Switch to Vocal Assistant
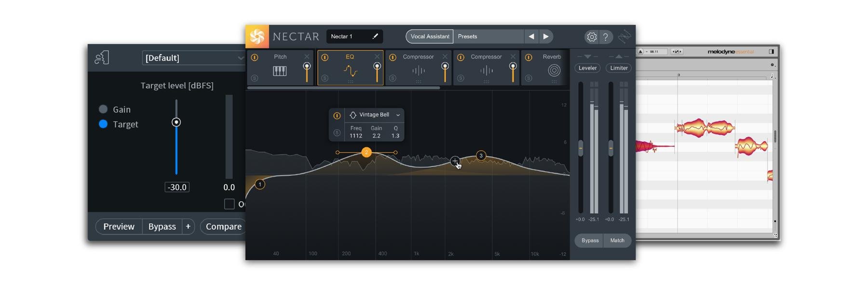The image size is (868, 285). (x=430, y=37)
